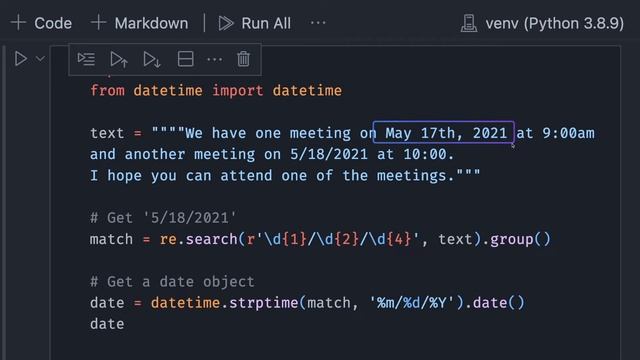Click the "# Get '5/18/2021'" comment

(x=163, y=218)
